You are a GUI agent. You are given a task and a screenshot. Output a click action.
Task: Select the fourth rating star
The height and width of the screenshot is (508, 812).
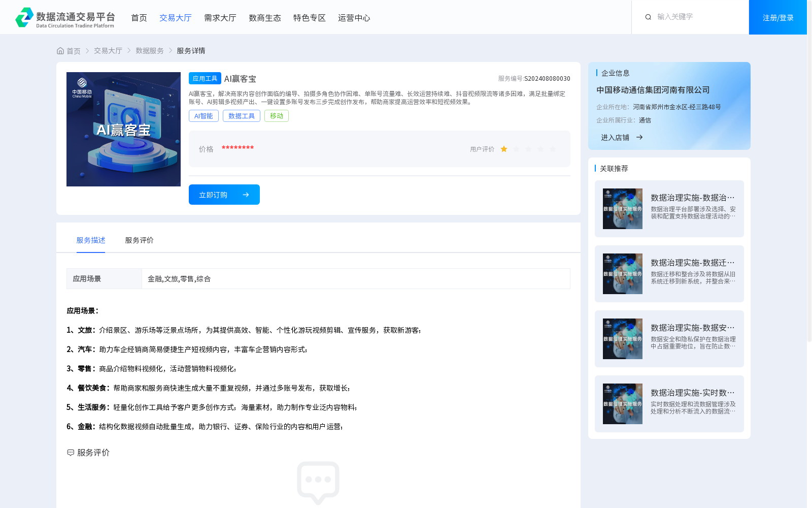pyautogui.click(x=540, y=149)
